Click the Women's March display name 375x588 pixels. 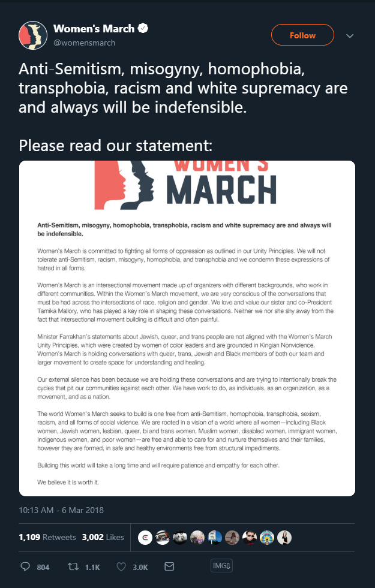tap(94, 29)
